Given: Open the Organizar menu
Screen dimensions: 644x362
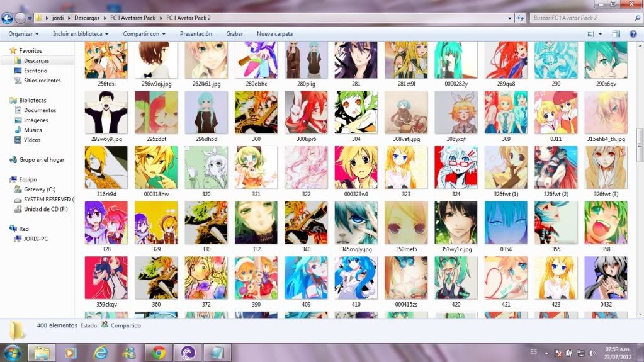Looking at the screenshot, I should [23, 34].
